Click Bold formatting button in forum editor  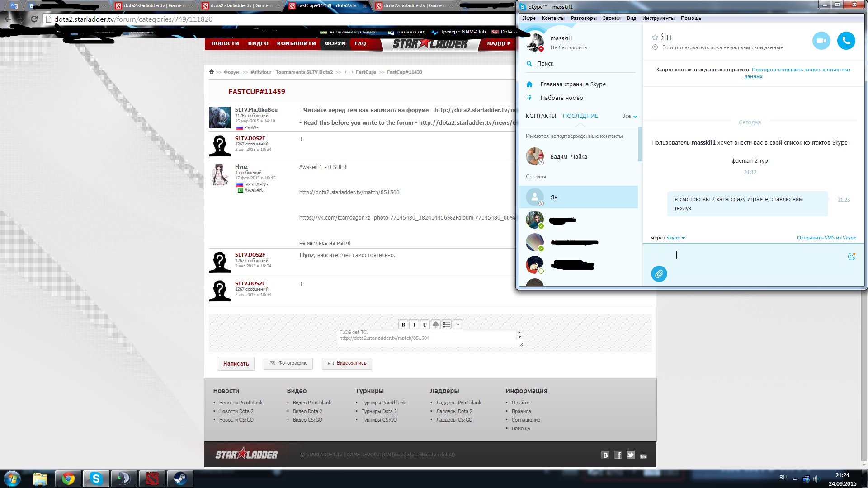point(403,324)
